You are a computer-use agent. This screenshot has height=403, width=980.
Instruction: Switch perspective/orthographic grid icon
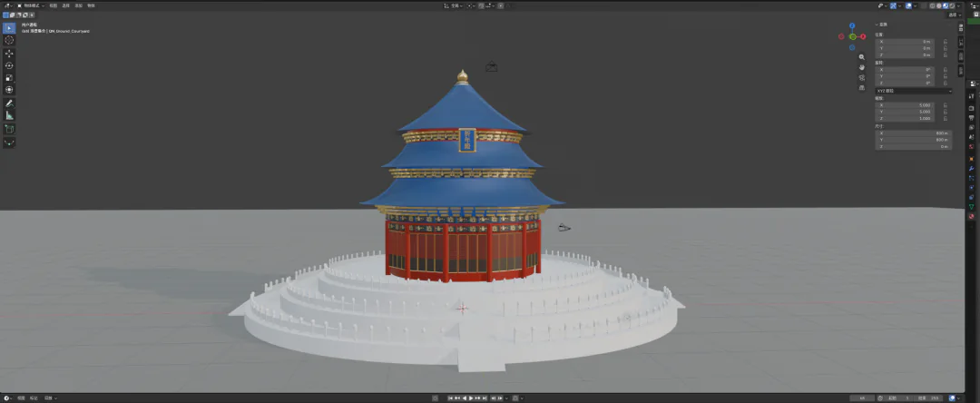(862, 87)
